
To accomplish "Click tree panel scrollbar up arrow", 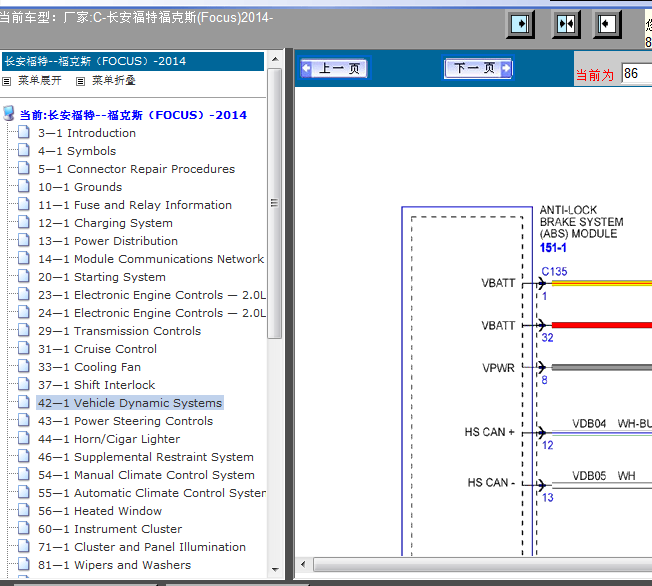I will [x=275, y=59].
